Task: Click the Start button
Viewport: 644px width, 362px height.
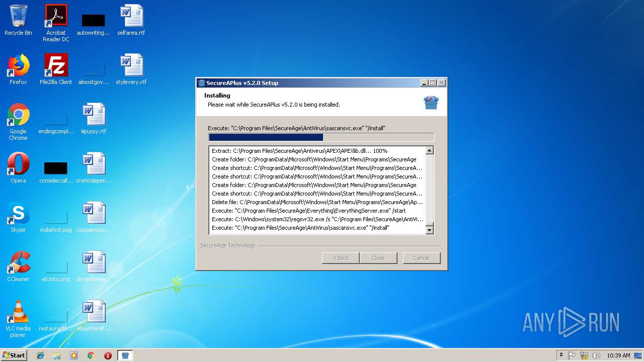Action: [x=14, y=355]
